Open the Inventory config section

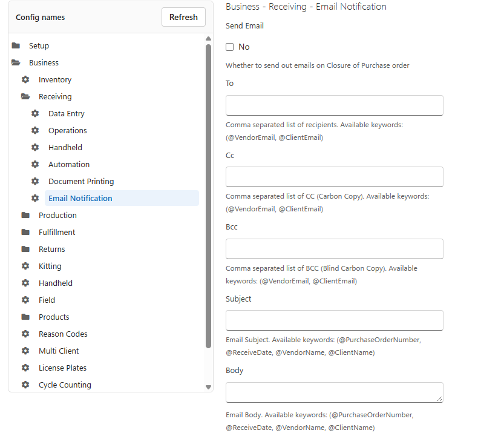point(55,79)
